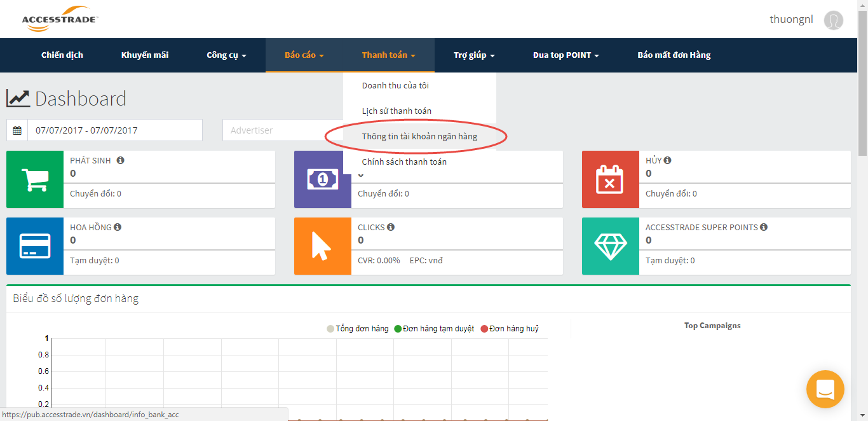Screen dimensions: 868x421
Task: Expand the Trợ giúp dropdown menu
Action: [473, 55]
